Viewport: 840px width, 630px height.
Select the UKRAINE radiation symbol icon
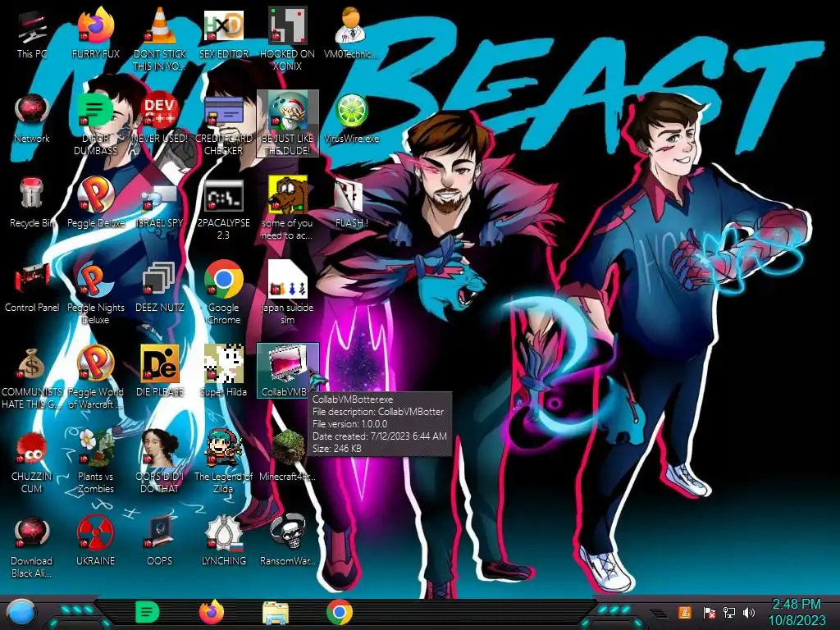pyautogui.click(x=95, y=541)
